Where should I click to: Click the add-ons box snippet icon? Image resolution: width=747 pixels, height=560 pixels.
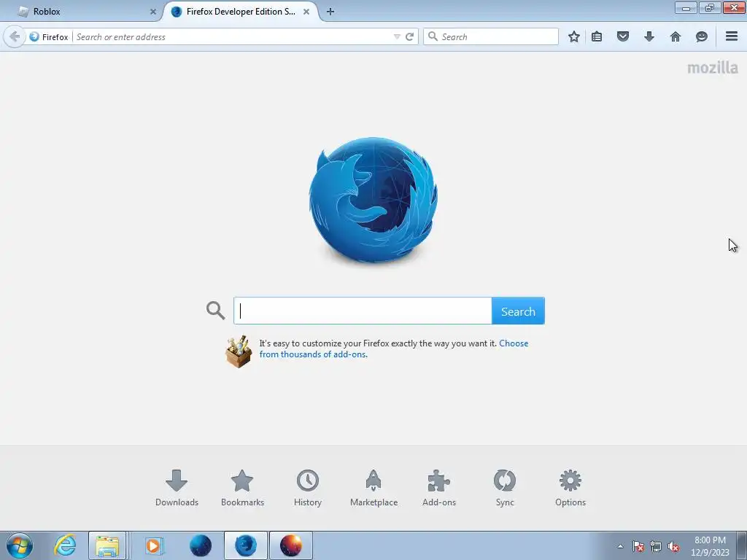tap(239, 351)
